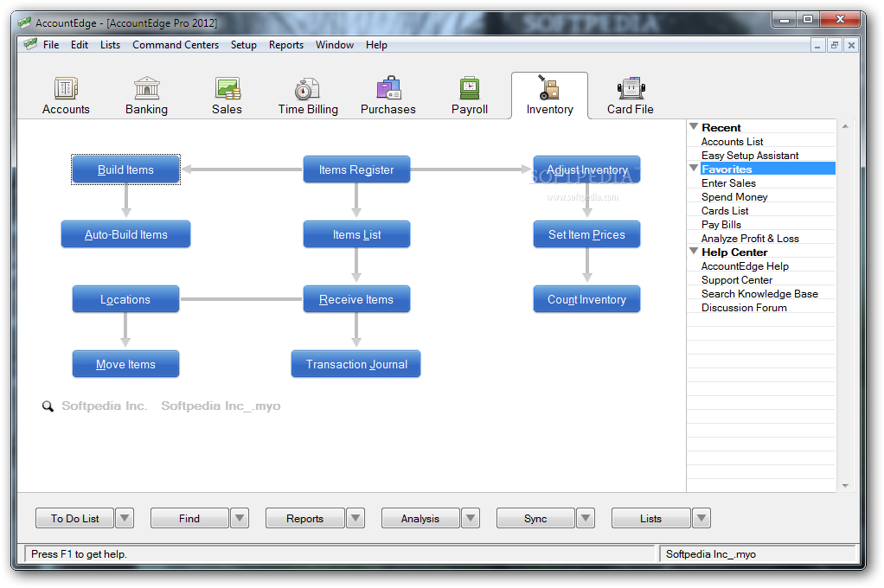Viewport: 884px width, 588px height.
Task: Click the Find button
Action: [189, 518]
